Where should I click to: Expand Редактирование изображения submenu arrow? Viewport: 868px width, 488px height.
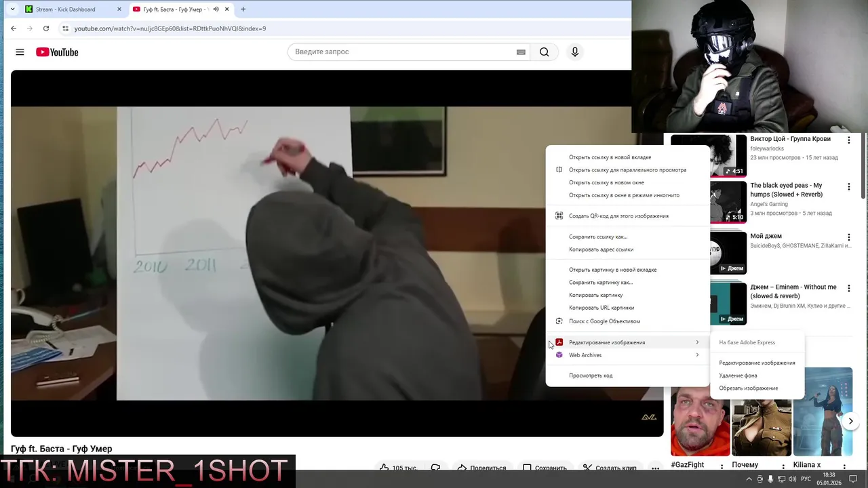[x=697, y=342]
